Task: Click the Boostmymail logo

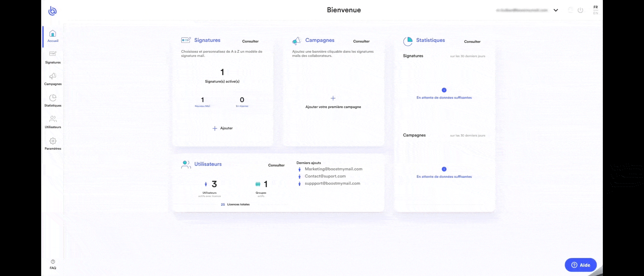Action: 52,11
